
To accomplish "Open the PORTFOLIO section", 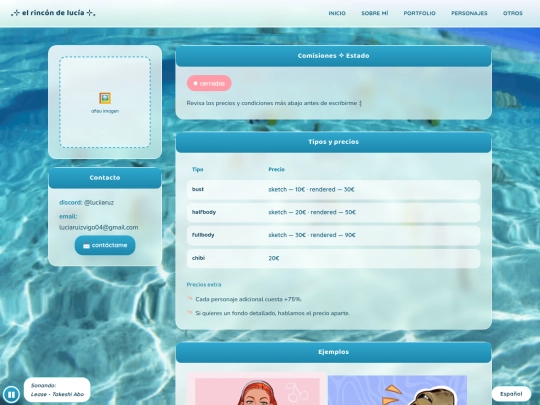I will [x=419, y=13].
